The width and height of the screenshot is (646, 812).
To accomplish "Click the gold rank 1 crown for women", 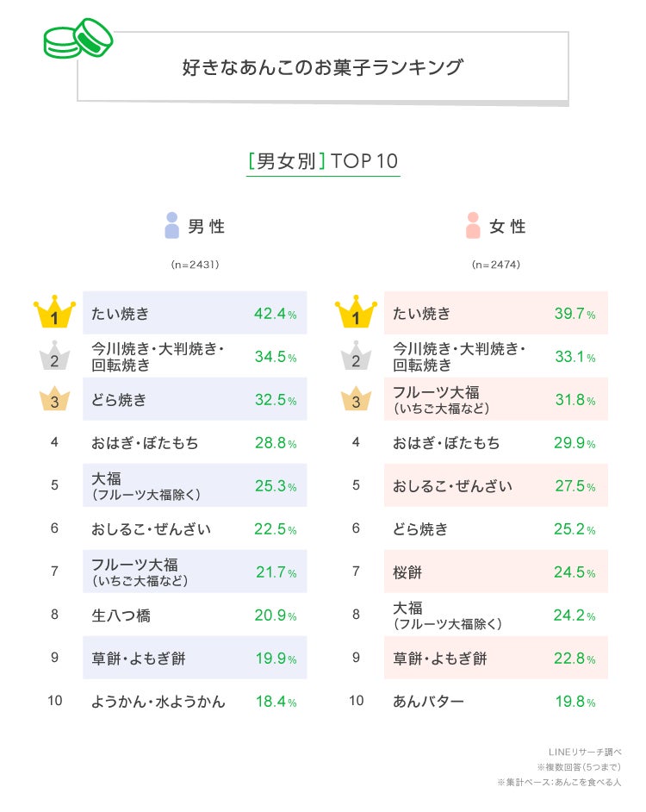I will pos(356,314).
